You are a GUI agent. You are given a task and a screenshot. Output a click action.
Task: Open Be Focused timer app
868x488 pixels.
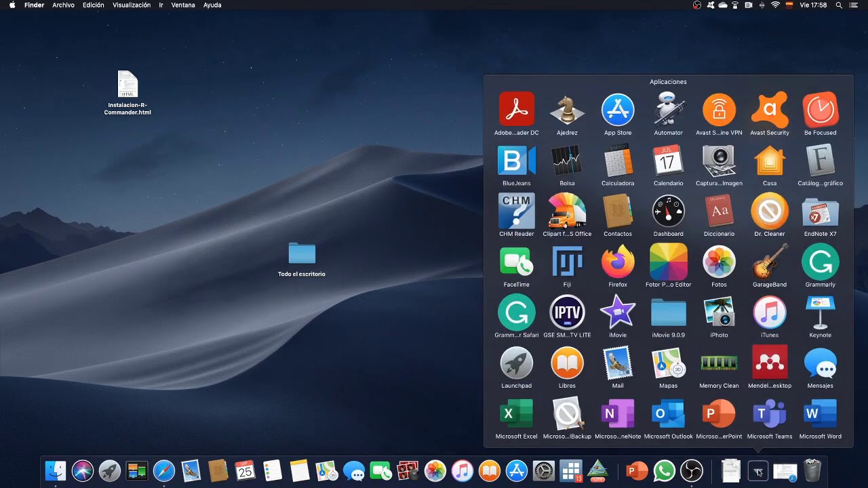(x=821, y=109)
